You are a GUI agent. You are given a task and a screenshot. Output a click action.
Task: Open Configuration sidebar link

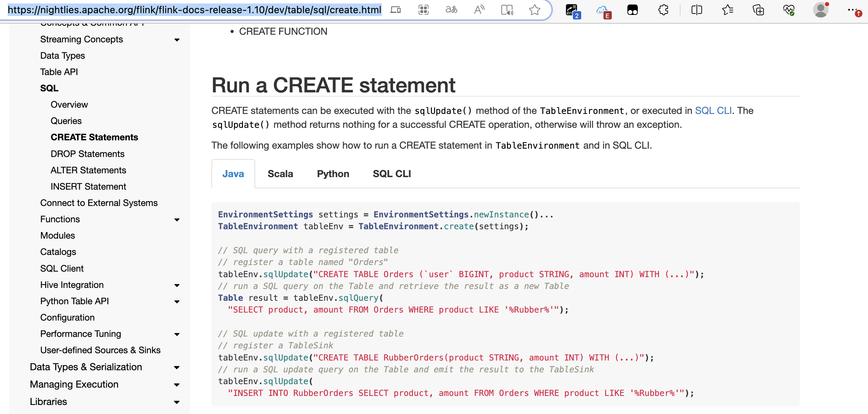click(x=67, y=317)
